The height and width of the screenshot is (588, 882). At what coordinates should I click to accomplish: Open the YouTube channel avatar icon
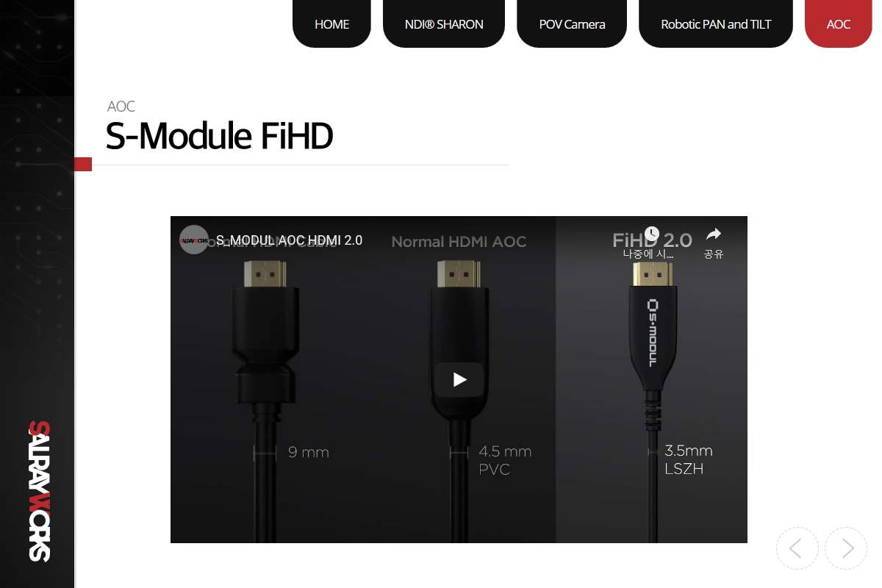coord(194,240)
